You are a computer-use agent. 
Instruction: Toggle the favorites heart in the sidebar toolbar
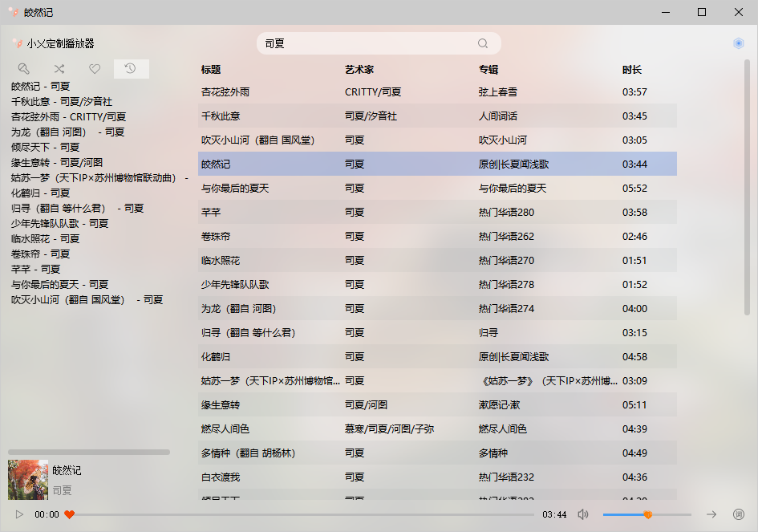coord(94,69)
